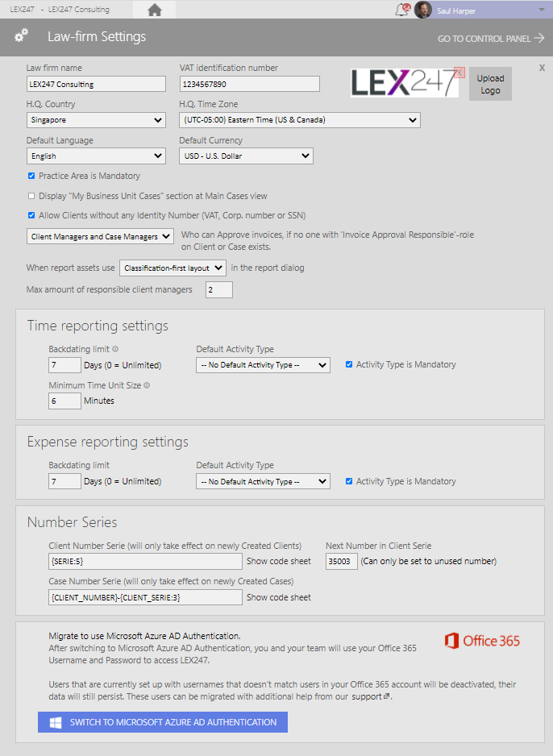Image resolution: width=553 pixels, height=756 pixels.
Task: Click the LEX247 logo image
Action: pyautogui.click(x=402, y=83)
